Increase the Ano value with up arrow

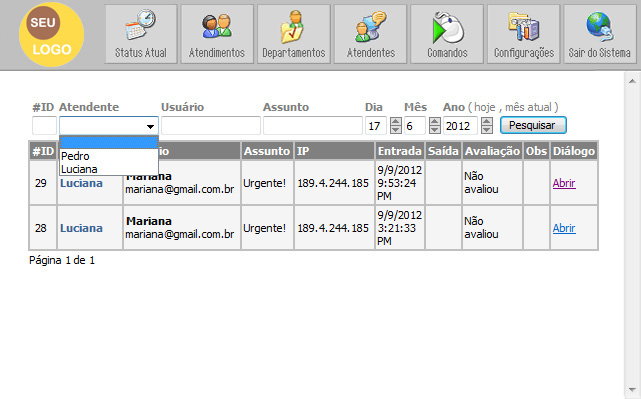tap(486, 121)
